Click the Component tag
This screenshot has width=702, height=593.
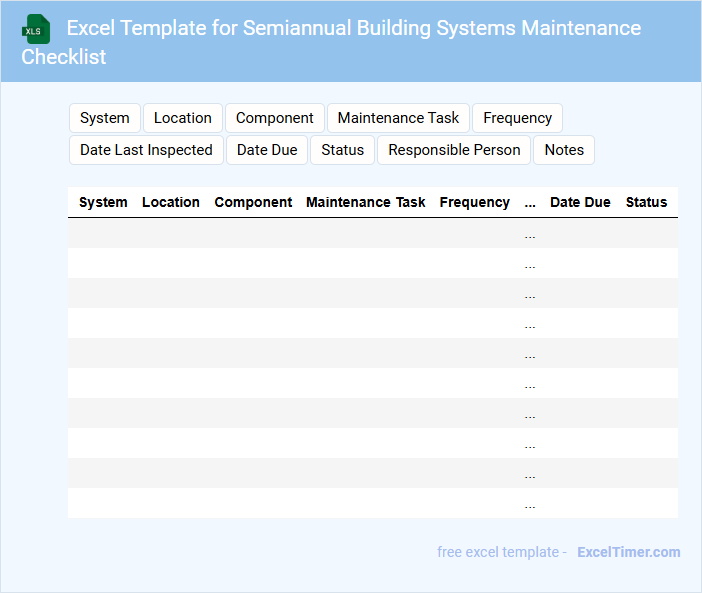point(274,118)
